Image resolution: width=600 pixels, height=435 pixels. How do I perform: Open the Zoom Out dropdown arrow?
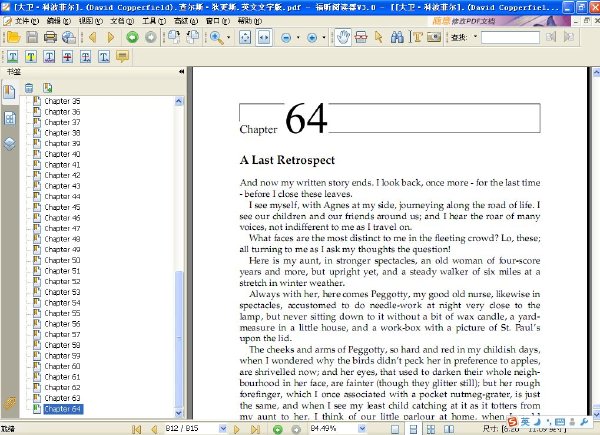(298, 37)
